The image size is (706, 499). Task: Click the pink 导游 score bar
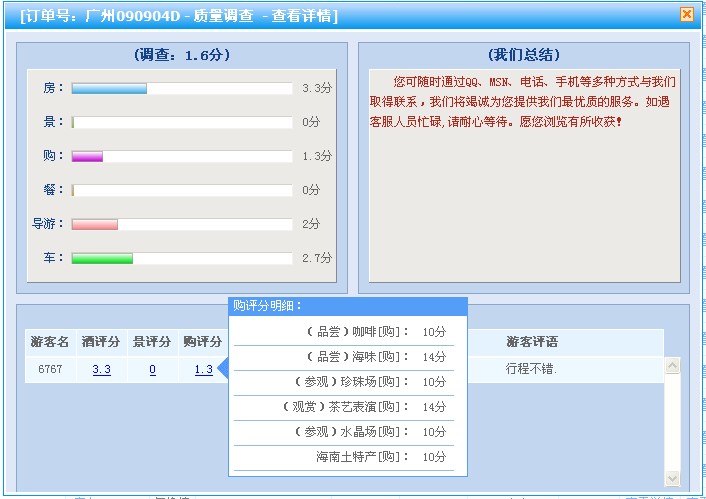95,224
